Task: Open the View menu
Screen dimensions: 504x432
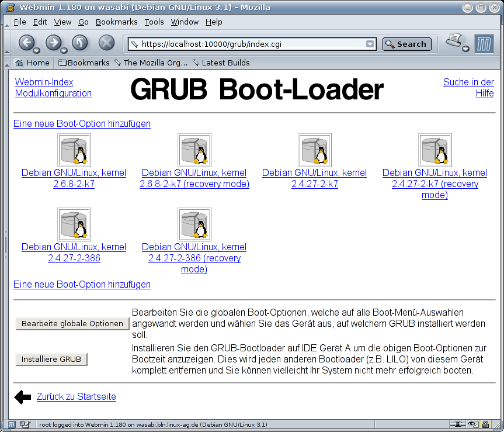Action: tap(62, 22)
